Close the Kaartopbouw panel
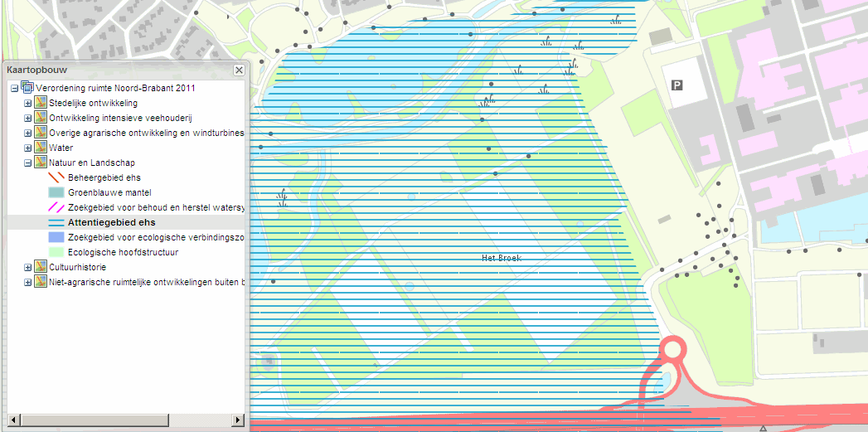 click(239, 70)
